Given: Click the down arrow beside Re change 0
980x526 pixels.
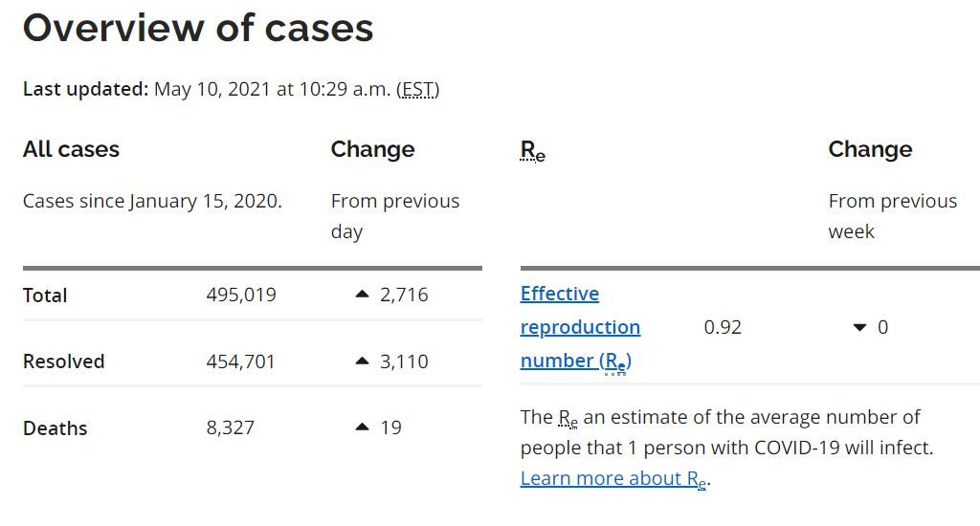Looking at the screenshot, I should coord(859,327).
